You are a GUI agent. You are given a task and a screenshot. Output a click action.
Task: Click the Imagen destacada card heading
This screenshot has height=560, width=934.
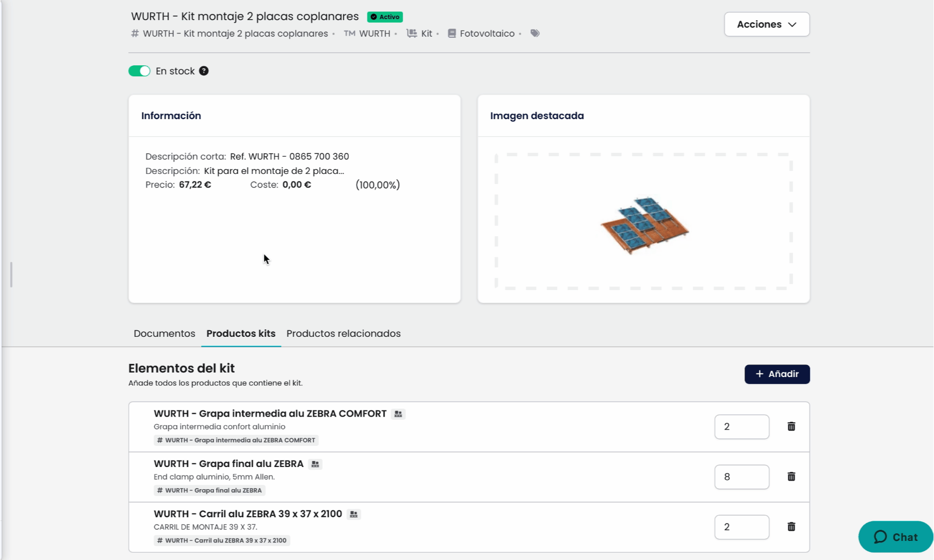tap(537, 116)
